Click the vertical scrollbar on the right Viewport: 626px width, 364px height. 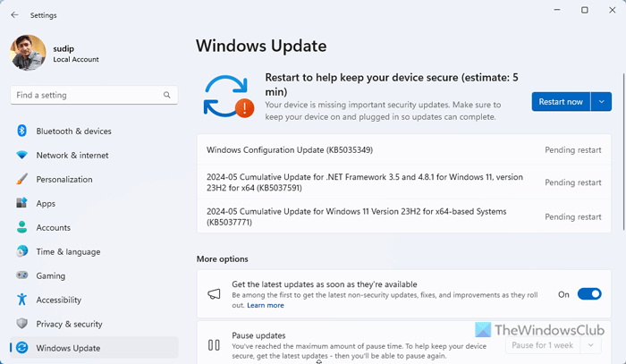(623, 152)
